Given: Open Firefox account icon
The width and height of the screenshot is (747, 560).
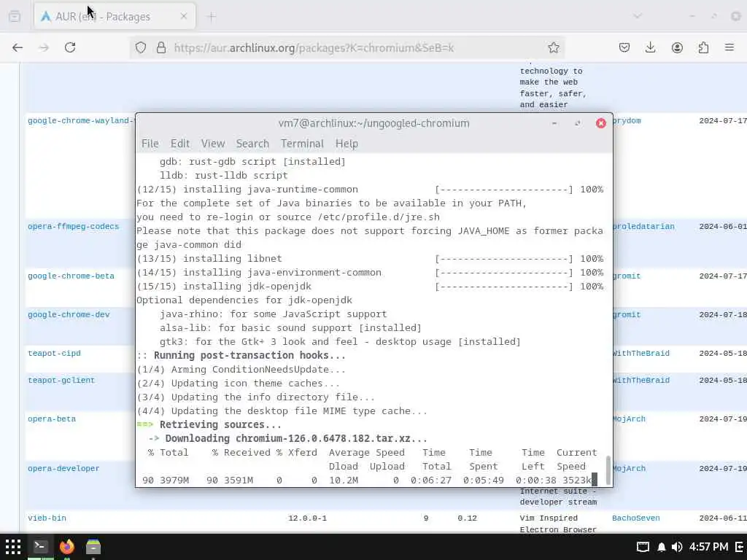Looking at the screenshot, I should (677, 47).
